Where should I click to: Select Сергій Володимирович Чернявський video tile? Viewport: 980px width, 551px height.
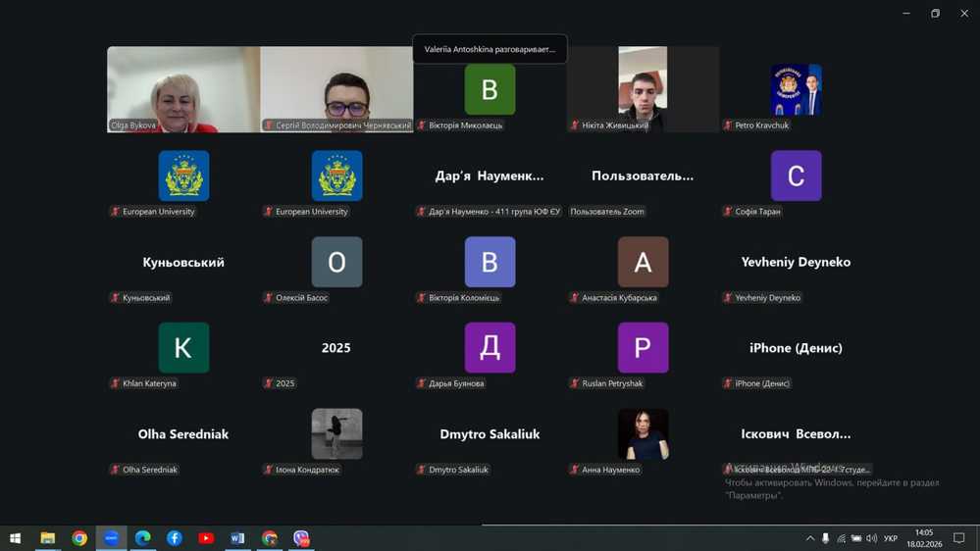tap(336, 89)
